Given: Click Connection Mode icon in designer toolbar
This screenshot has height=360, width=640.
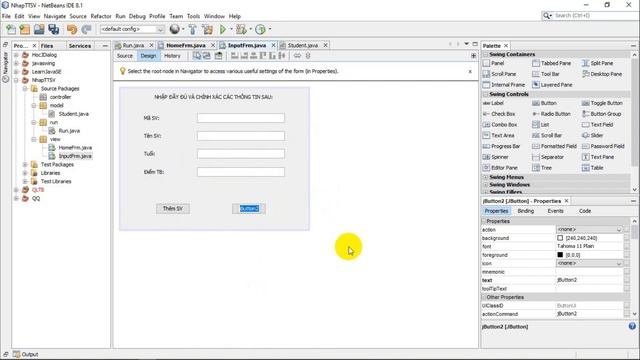Looking at the screenshot, I should click(x=207, y=56).
